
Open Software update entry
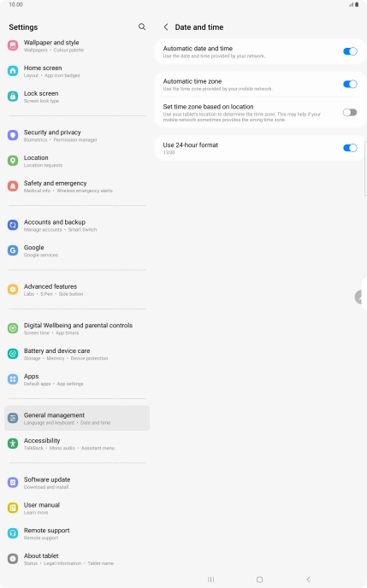77,483
